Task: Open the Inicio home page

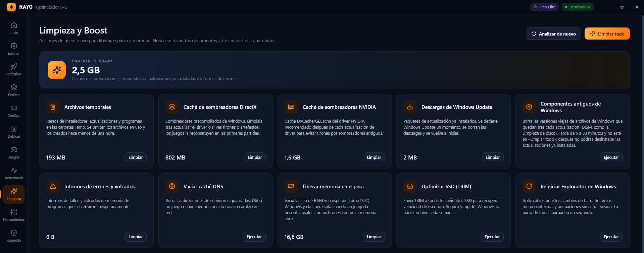Action: [14, 28]
